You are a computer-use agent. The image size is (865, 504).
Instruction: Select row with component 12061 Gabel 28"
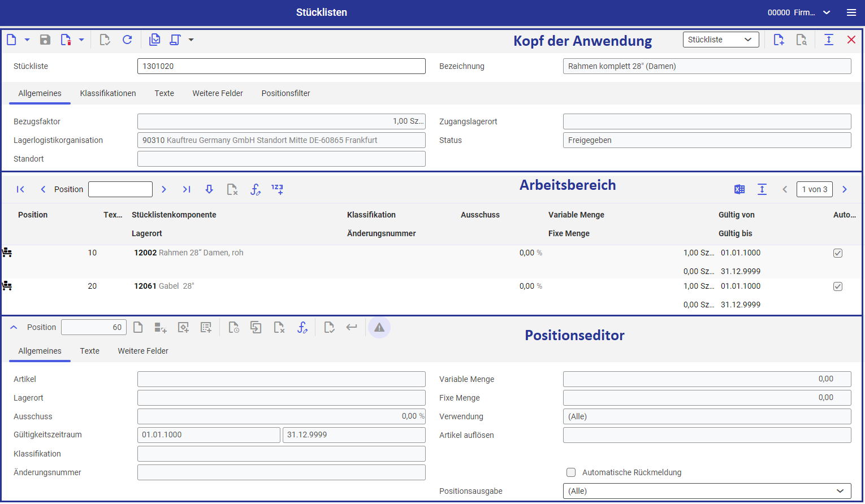[431, 295]
